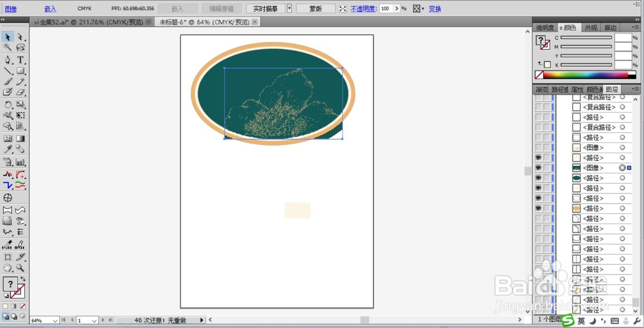644x328 pixels.
Task: Hide the <路径> row with orange thumbnail
Action: click(538, 208)
